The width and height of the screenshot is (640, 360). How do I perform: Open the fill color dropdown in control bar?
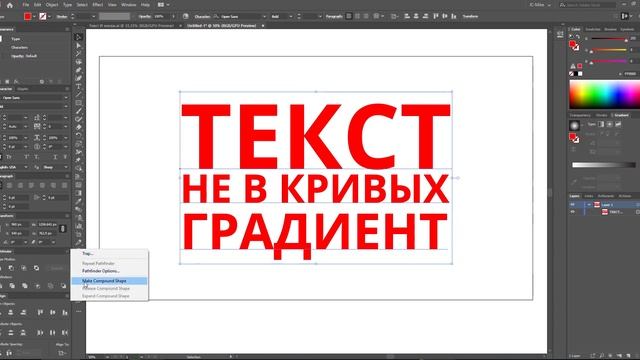[x=34, y=16]
